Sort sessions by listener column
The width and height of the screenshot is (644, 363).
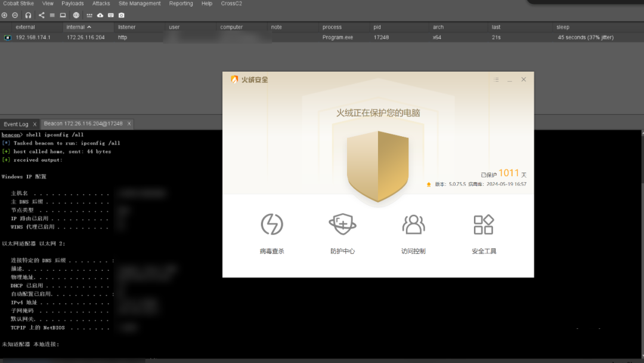pyautogui.click(x=140, y=27)
